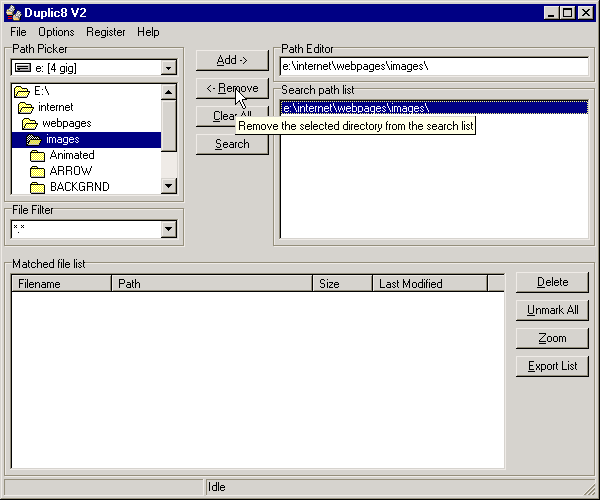Click the Zoom button
Viewport: 600px width, 500px height.
point(552,338)
